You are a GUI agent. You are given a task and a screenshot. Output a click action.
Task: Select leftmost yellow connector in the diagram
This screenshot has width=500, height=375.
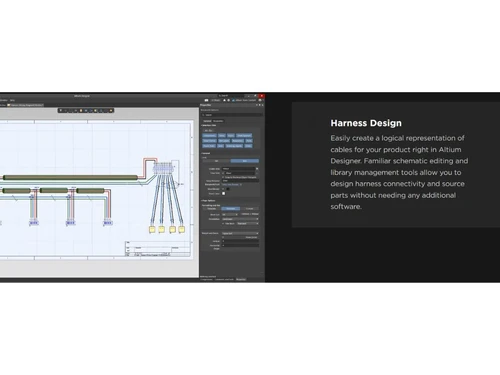coord(152,229)
